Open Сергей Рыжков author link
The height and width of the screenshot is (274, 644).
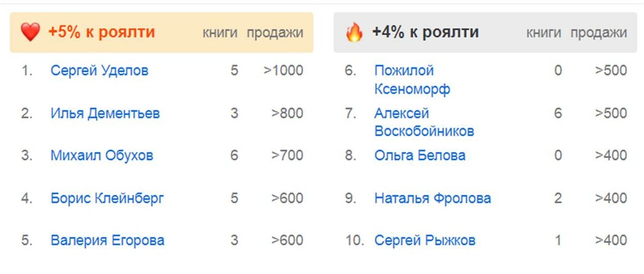pyautogui.click(x=424, y=240)
